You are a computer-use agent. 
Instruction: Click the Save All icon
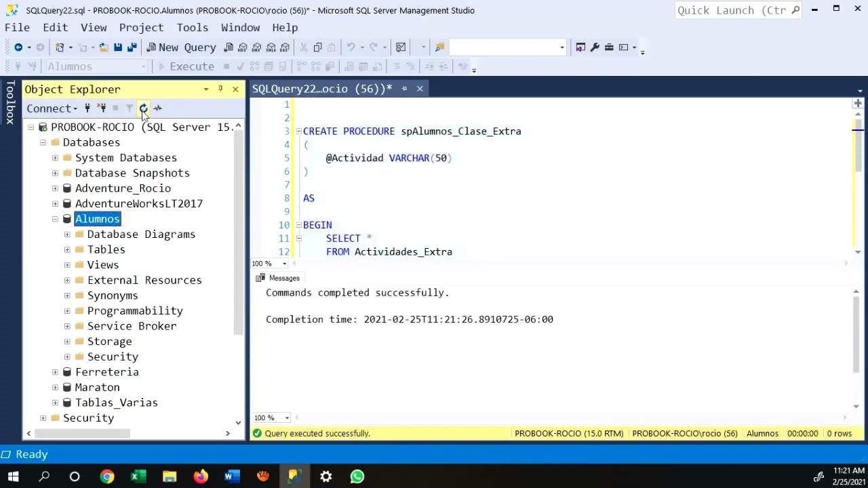click(132, 47)
